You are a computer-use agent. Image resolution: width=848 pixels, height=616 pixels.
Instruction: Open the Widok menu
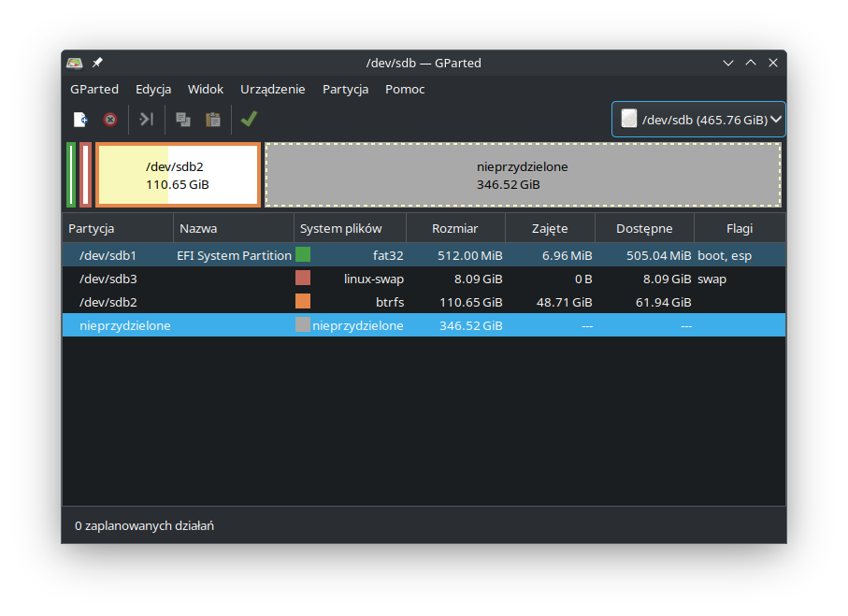coord(206,89)
